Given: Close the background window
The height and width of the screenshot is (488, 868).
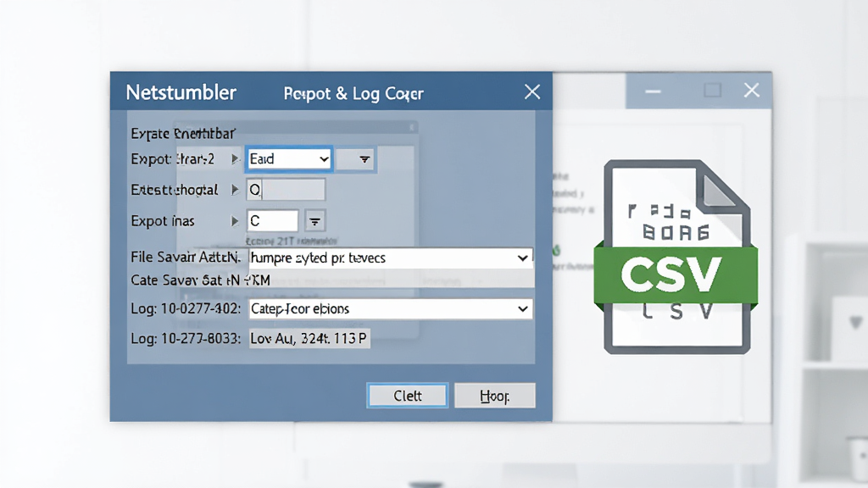Looking at the screenshot, I should pyautogui.click(x=752, y=90).
